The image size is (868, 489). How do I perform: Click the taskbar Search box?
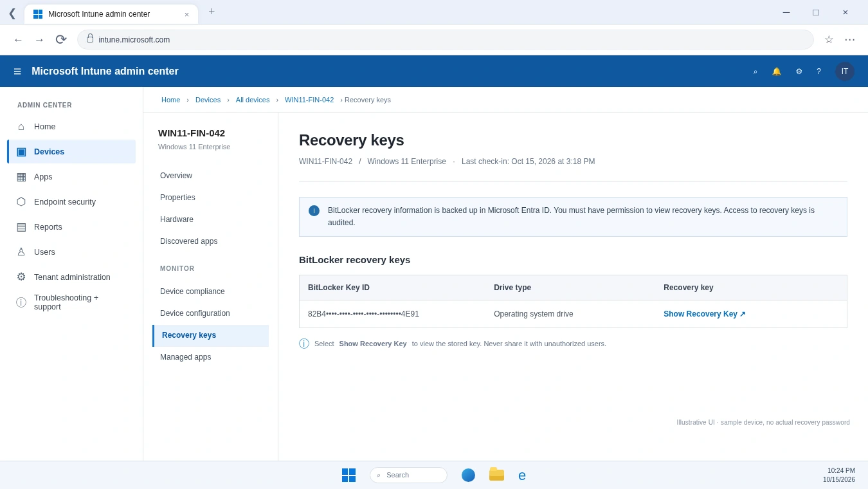(x=408, y=475)
